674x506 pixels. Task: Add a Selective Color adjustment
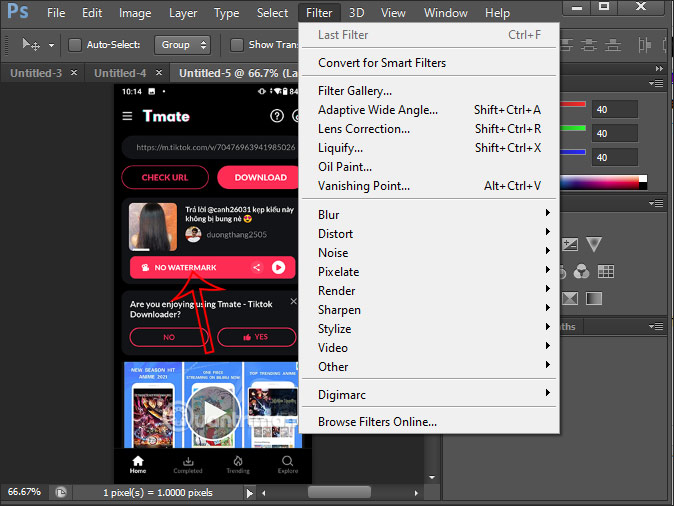[570, 298]
